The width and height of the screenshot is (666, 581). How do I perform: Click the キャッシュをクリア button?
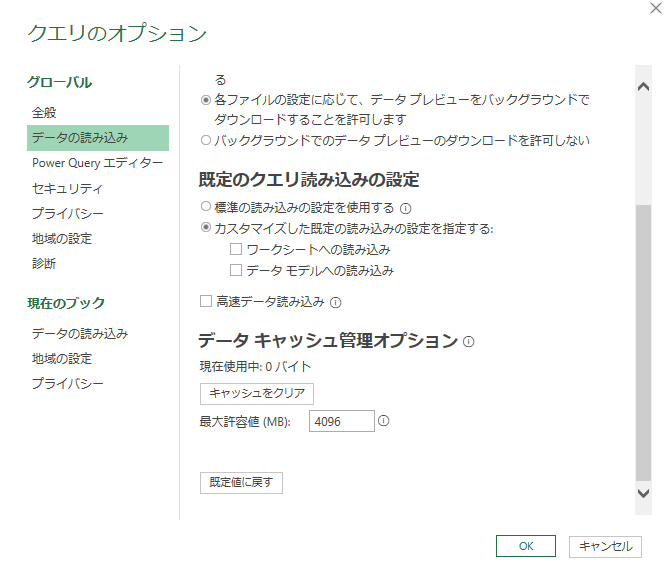[257, 393]
